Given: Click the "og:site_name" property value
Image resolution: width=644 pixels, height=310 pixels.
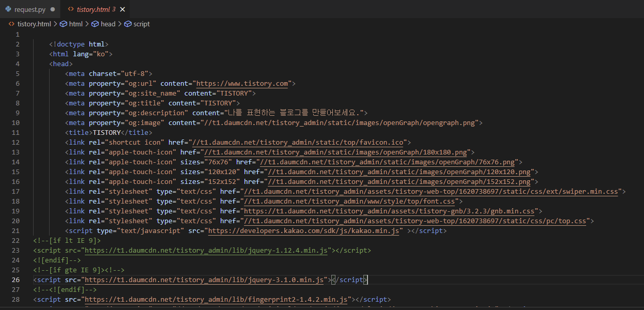Looking at the screenshot, I should (152, 93).
